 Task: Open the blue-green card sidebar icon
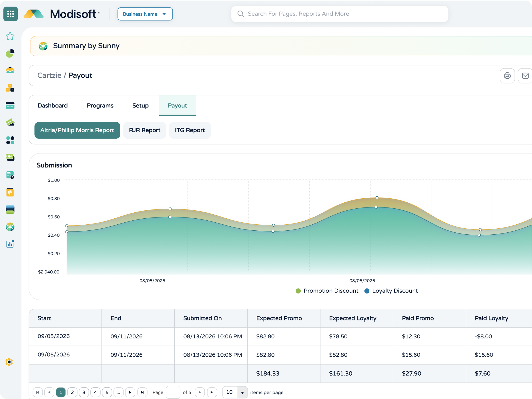10,210
